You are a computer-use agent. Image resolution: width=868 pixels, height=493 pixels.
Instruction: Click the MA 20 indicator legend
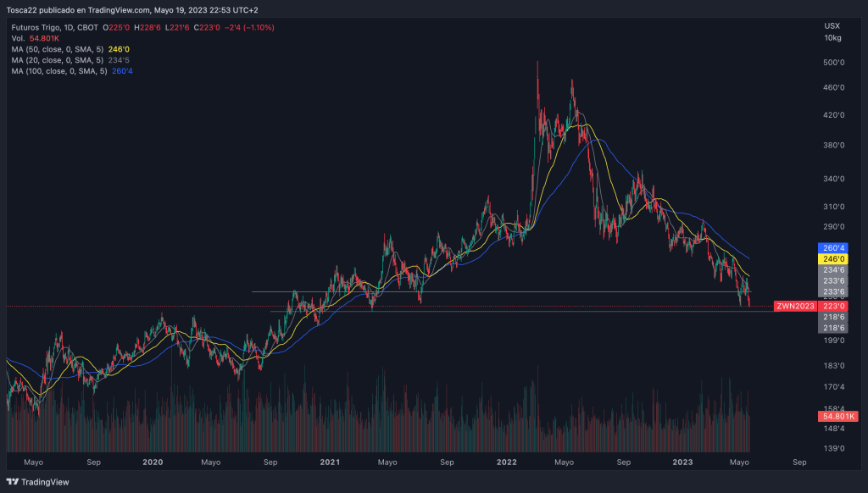tap(59, 60)
